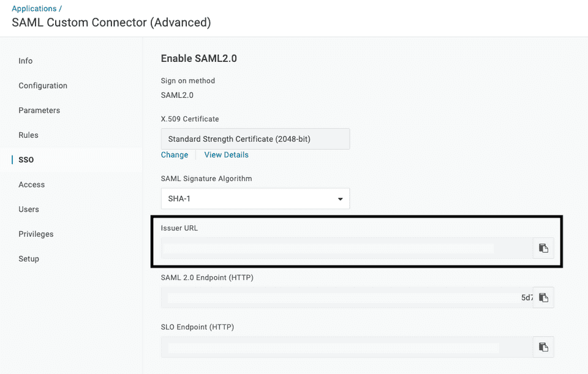Open the Parameters section

pos(39,110)
